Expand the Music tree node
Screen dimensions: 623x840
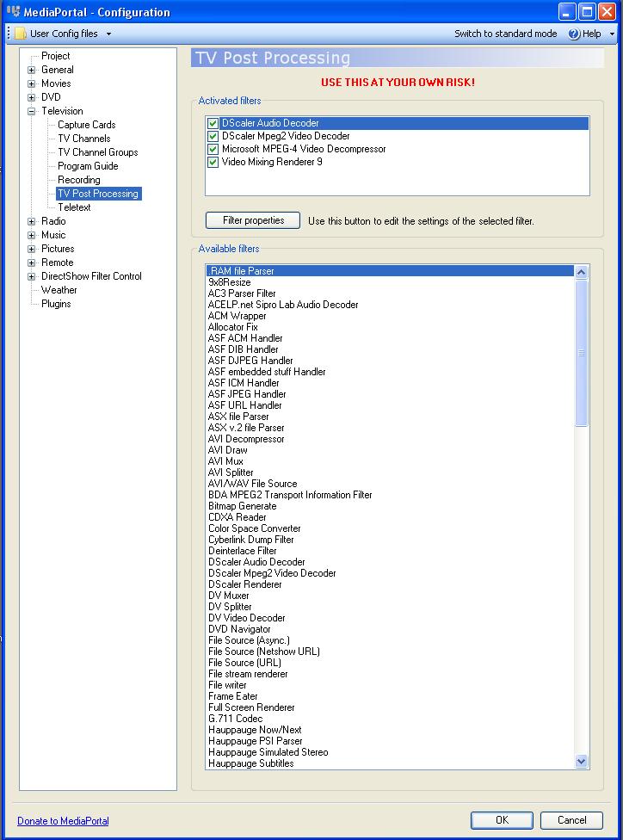[32, 235]
